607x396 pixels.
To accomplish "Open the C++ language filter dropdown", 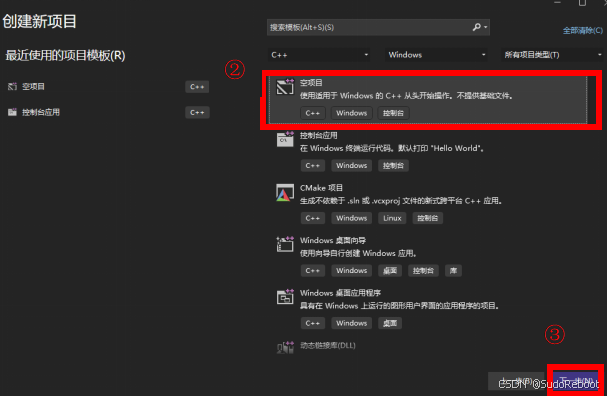I will click(319, 55).
